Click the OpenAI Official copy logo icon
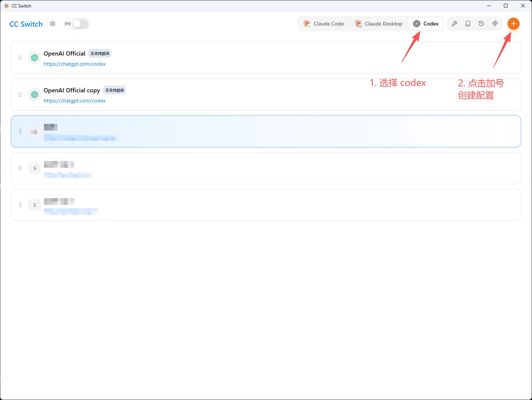The image size is (532, 400). [x=35, y=95]
